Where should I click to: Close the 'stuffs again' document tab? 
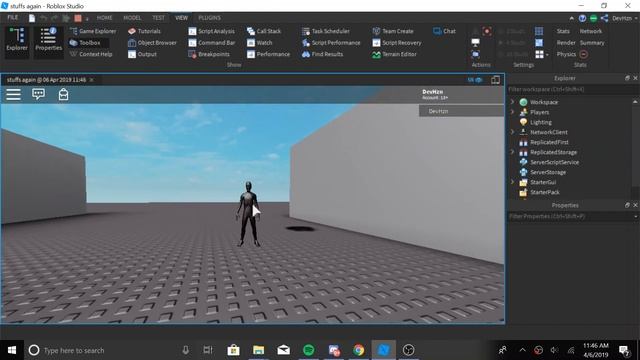point(91,80)
